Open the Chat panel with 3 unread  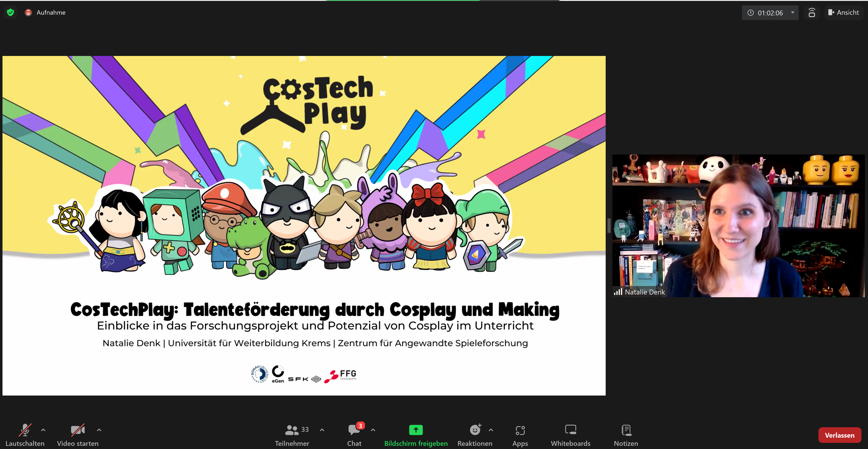[354, 435]
